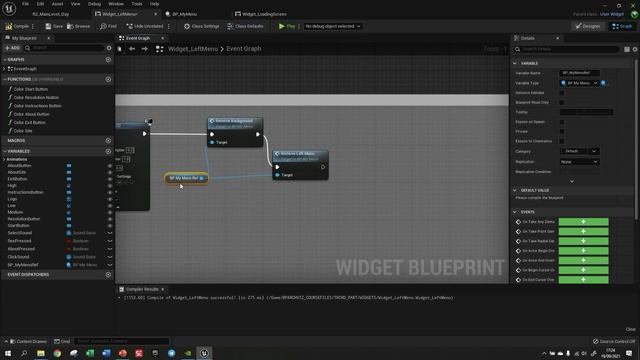This screenshot has width=640, height=360.
Task: Open Debug menu
Action: [x=94, y=4]
